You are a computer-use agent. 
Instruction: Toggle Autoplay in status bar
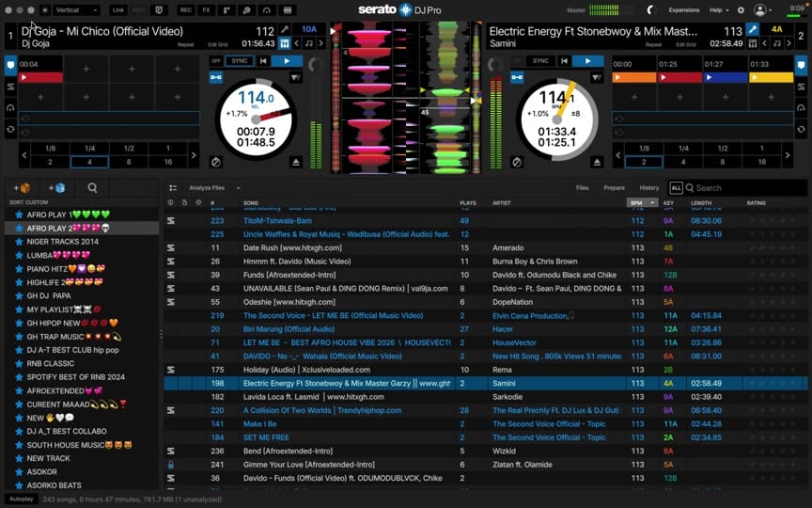coord(22,500)
